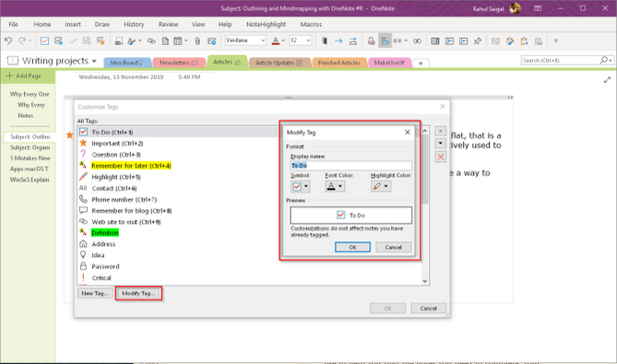Switch to Finished Articles section tab
The image size is (617, 364).
[339, 63]
